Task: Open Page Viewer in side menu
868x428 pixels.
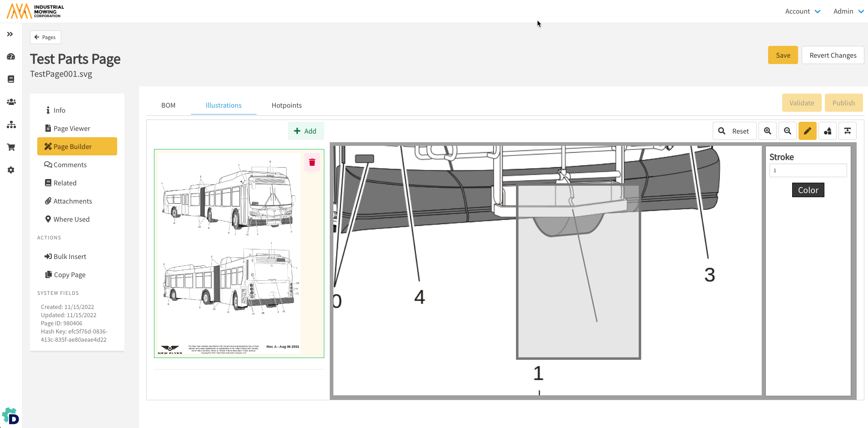Action: pos(72,129)
